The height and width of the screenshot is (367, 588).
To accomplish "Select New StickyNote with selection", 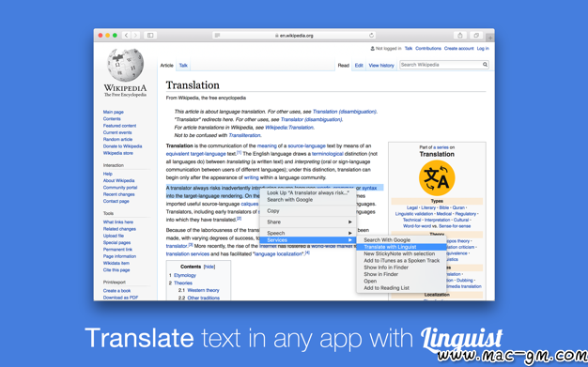I will pos(401,253).
